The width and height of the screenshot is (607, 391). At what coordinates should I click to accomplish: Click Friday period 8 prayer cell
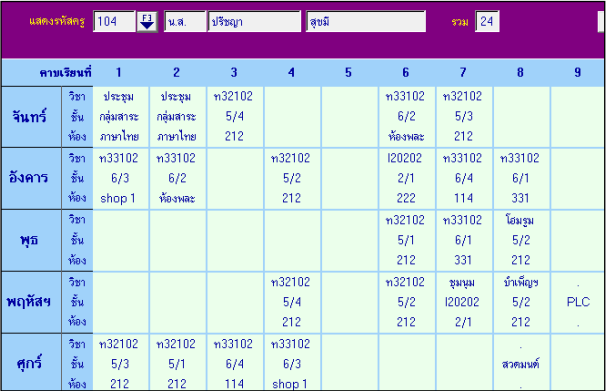pyautogui.click(x=521, y=363)
